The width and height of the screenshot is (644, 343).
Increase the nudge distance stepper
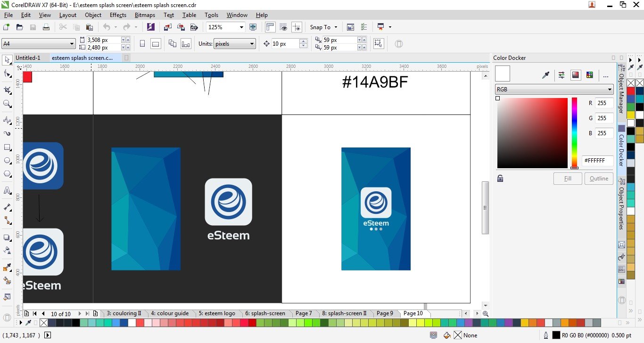point(304,41)
